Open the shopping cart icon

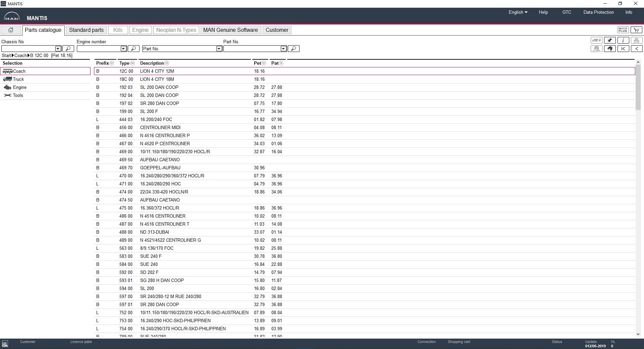coord(636,30)
